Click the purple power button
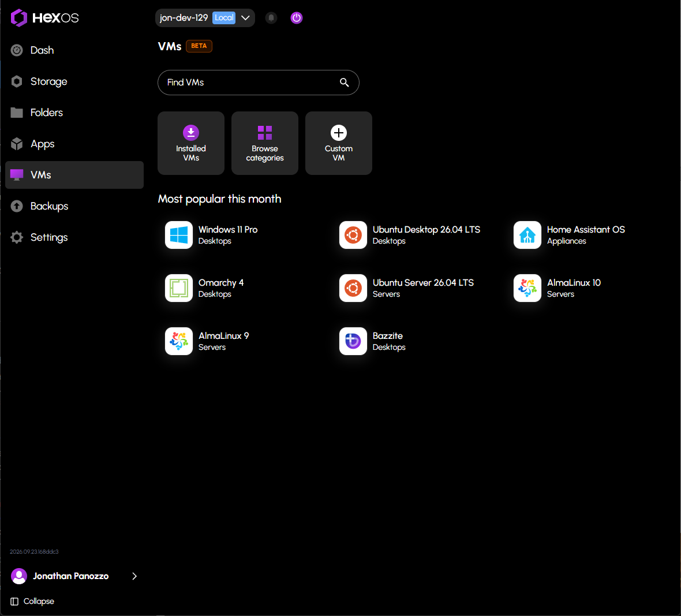Image resolution: width=681 pixels, height=616 pixels. click(297, 18)
